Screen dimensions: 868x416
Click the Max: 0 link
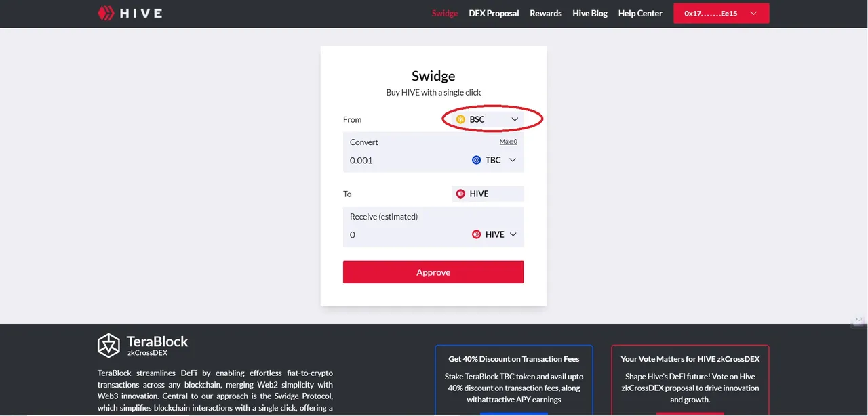click(509, 142)
